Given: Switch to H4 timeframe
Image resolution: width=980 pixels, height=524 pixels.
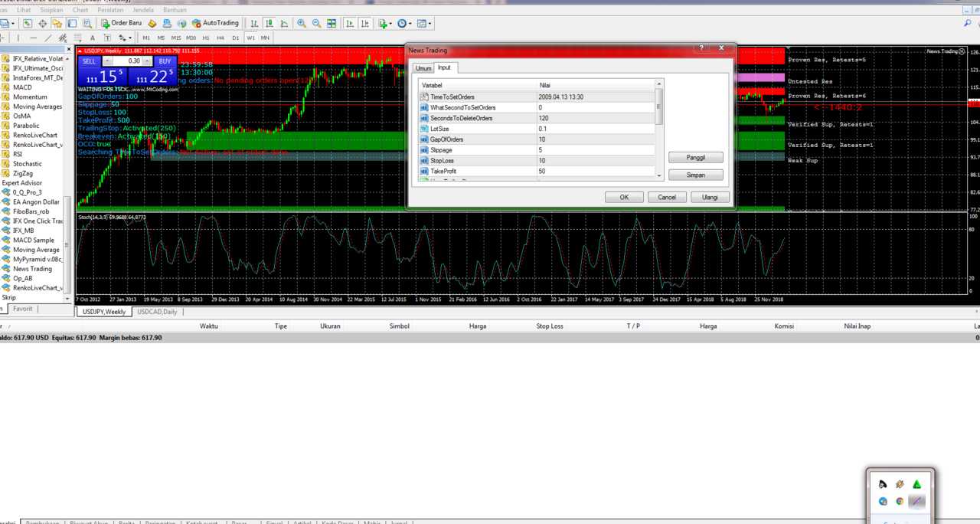Looking at the screenshot, I should 220,38.
